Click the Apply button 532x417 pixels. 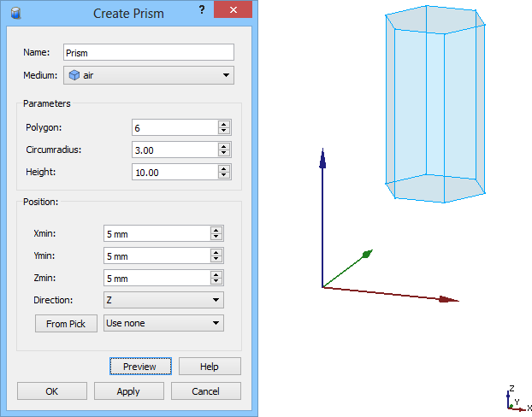click(128, 391)
